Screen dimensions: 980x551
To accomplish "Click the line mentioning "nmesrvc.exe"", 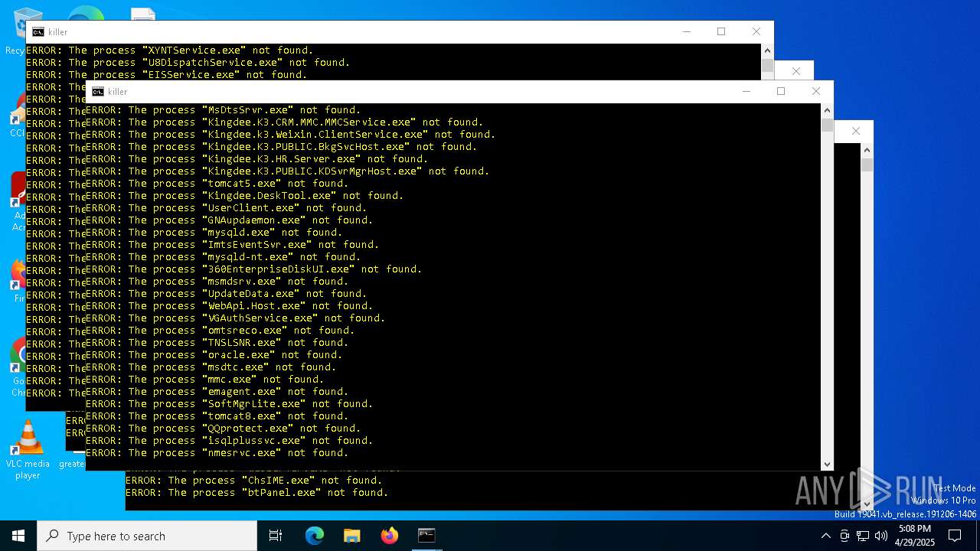I will pos(217,453).
